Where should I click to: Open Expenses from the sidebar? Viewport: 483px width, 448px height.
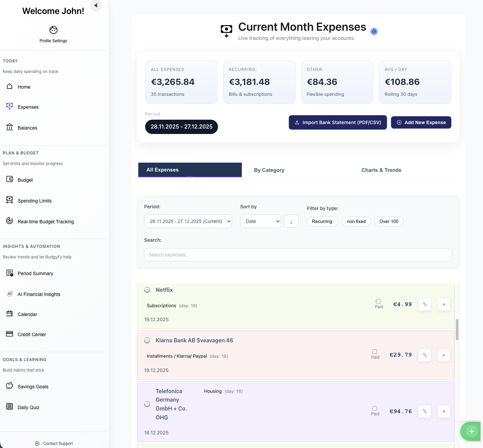[28, 107]
